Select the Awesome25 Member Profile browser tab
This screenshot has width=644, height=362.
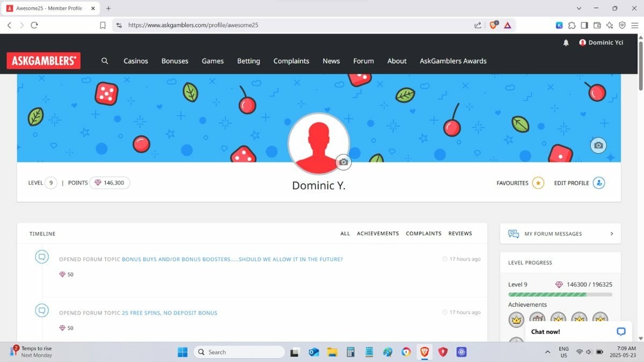tap(51, 9)
